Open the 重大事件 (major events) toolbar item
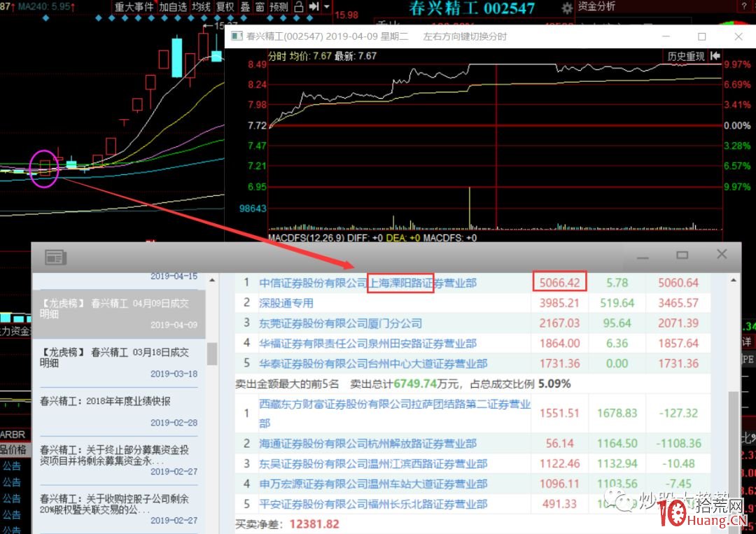This screenshot has width=756, height=534. pos(134,7)
